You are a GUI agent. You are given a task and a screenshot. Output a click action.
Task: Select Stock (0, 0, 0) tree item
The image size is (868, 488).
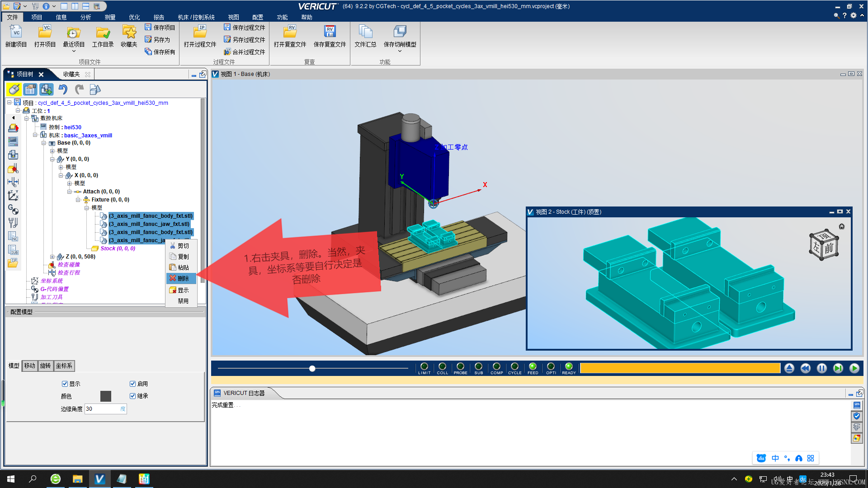coord(118,249)
